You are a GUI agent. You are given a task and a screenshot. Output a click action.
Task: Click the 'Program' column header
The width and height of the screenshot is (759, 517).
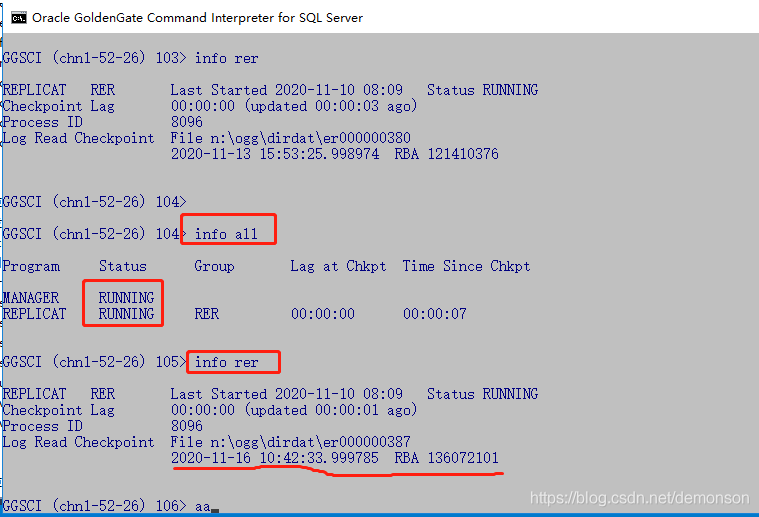31,267
